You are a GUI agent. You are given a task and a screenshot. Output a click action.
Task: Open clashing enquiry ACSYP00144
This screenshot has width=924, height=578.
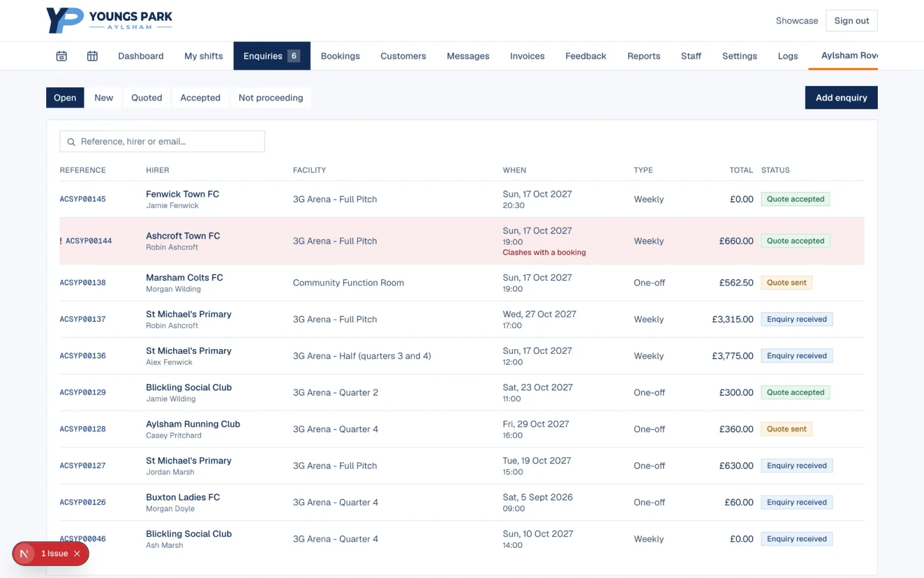coord(89,241)
